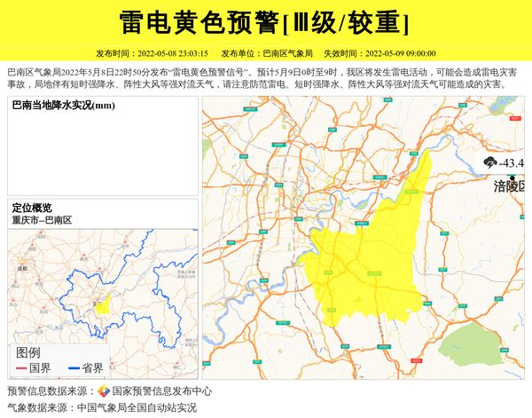Click the 发布单位 巴南区气象局 text

[261, 53]
